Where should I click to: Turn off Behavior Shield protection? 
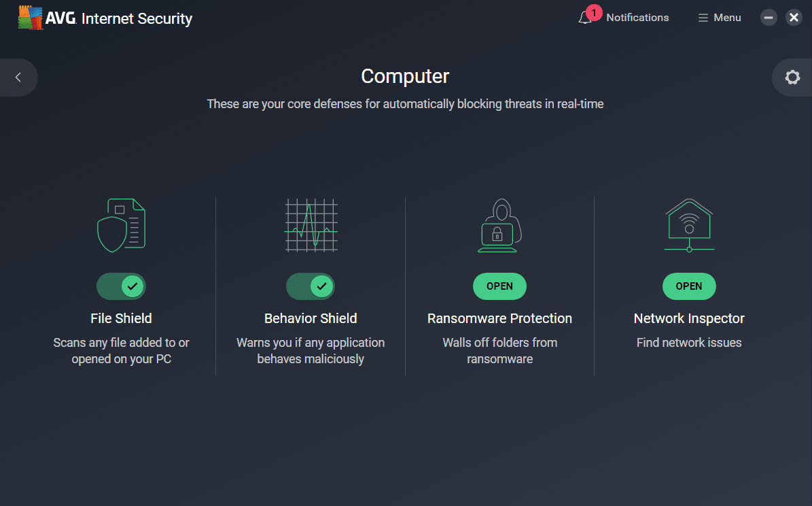[x=311, y=286]
